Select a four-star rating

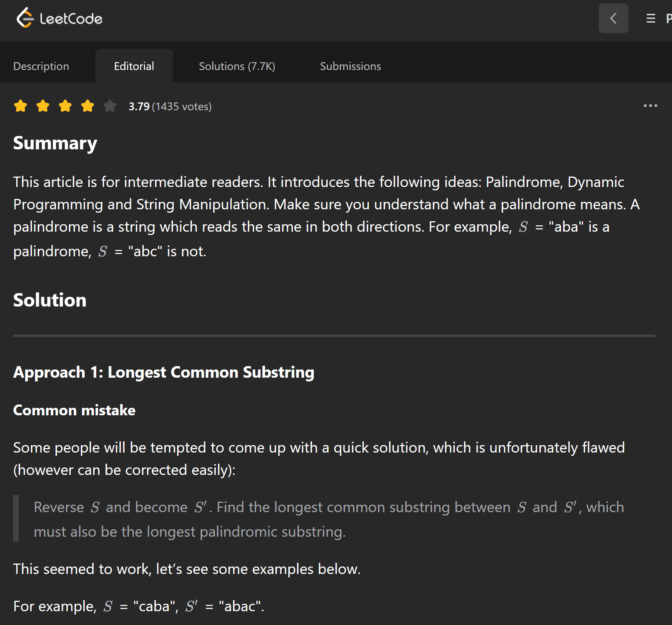(x=87, y=106)
